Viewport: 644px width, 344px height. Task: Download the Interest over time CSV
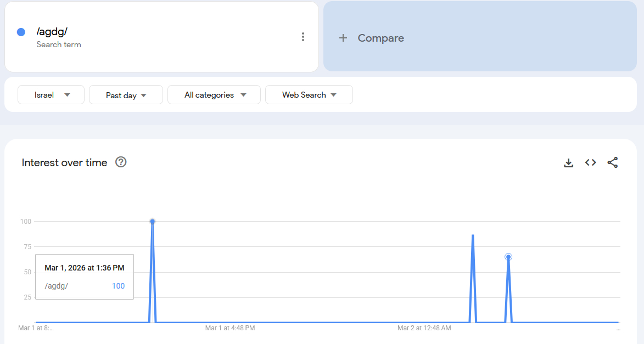click(568, 163)
